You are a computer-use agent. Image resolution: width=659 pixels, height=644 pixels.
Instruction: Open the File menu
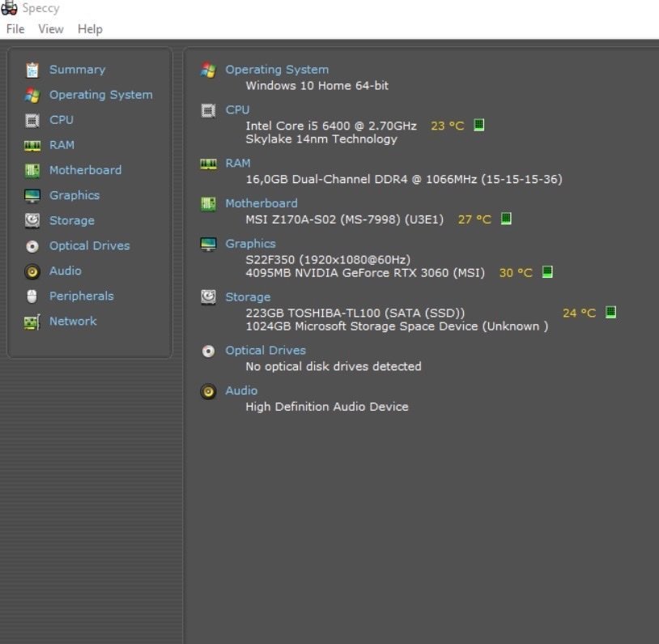[x=15, y=29]
